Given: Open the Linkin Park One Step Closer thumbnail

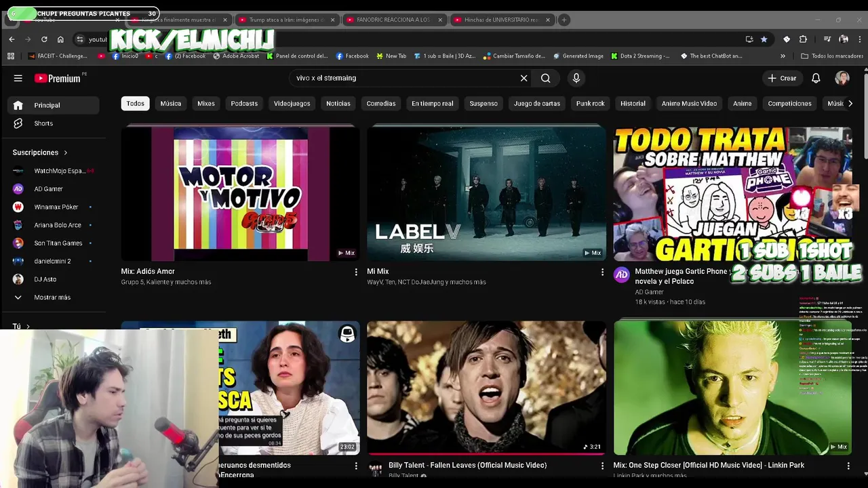Looking at the screenshot, I should (732, 388).
